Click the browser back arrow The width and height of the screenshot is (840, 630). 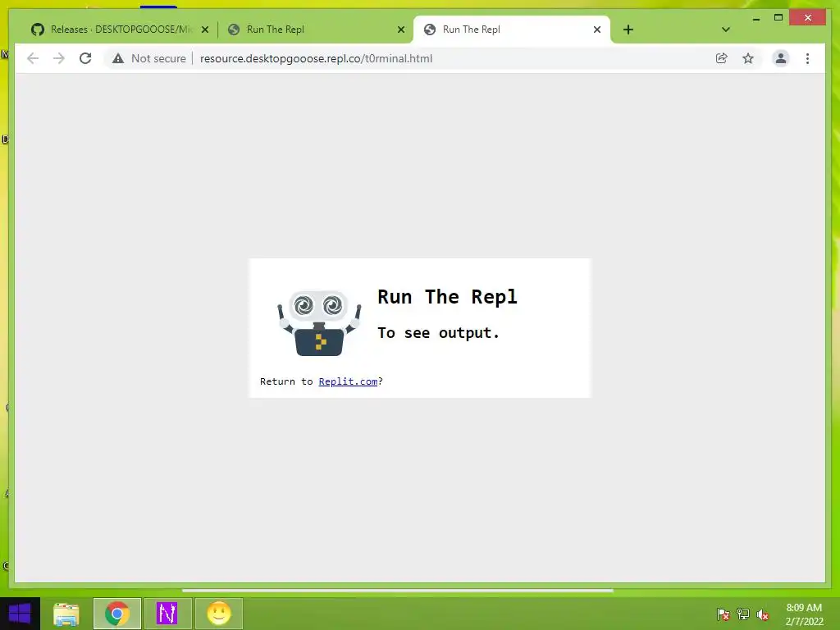click(33, 58)
